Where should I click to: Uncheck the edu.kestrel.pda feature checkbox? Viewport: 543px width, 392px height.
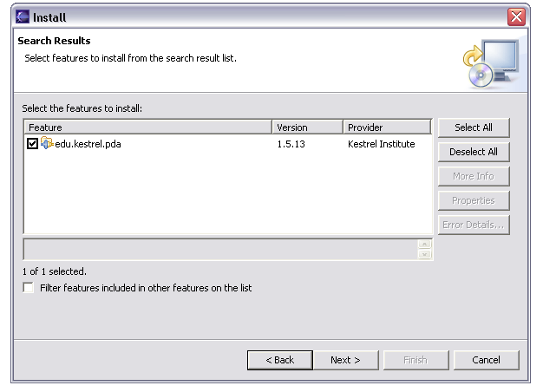pos(33,144)
